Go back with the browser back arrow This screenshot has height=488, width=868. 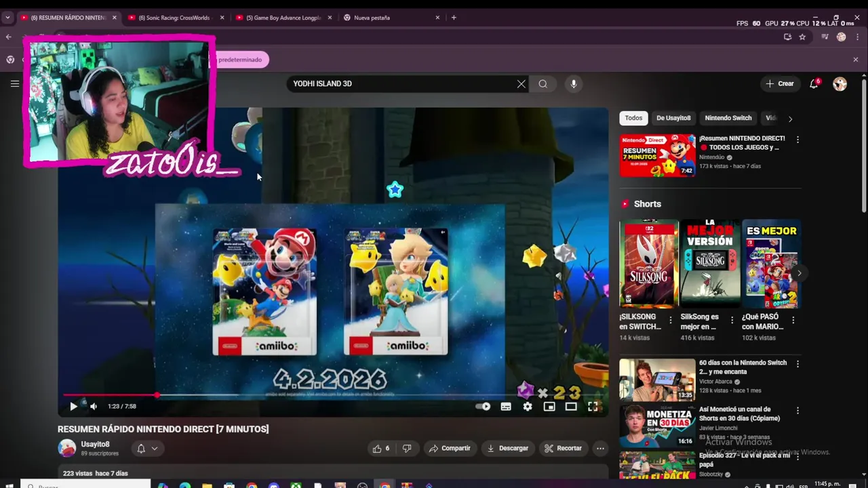(x=8, y=37)
